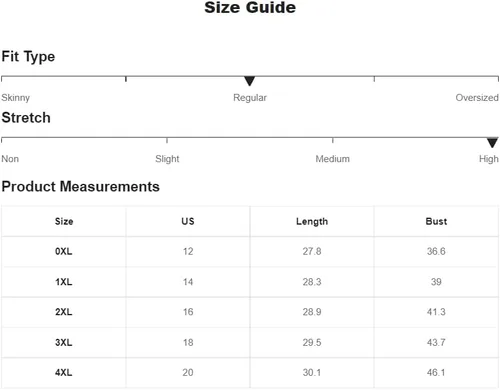Select the Oversized label on Fit Type scale
The image size is (500, 390).
tap(477, 98)
